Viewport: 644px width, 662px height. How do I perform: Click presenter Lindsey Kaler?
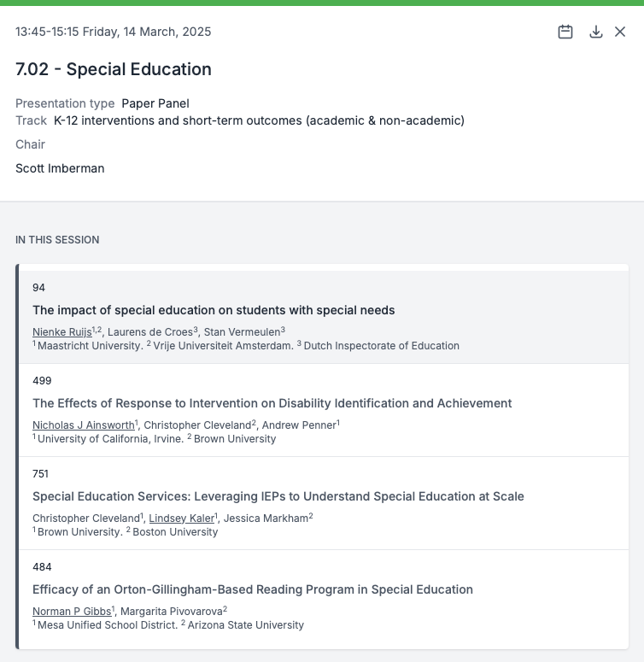[x=181, y=518]
